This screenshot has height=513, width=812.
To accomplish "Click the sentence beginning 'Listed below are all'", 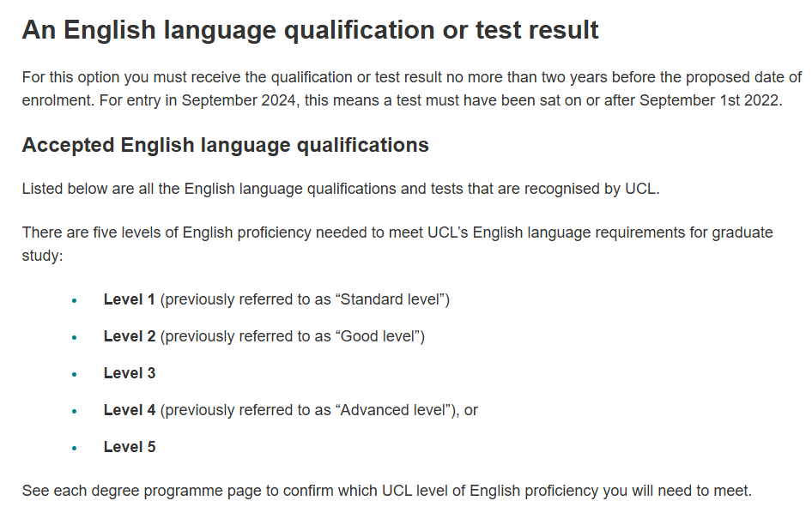I will pyautogui.click(x=341, y=189).
